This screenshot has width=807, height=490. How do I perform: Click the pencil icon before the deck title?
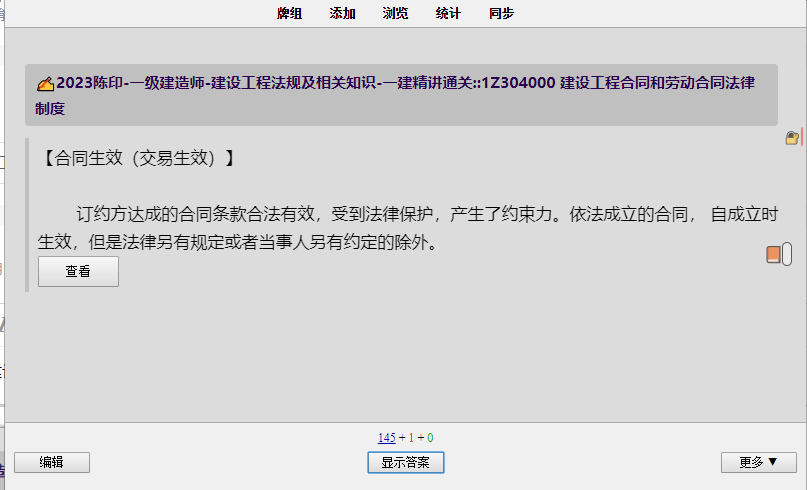[x=45, y=83]
